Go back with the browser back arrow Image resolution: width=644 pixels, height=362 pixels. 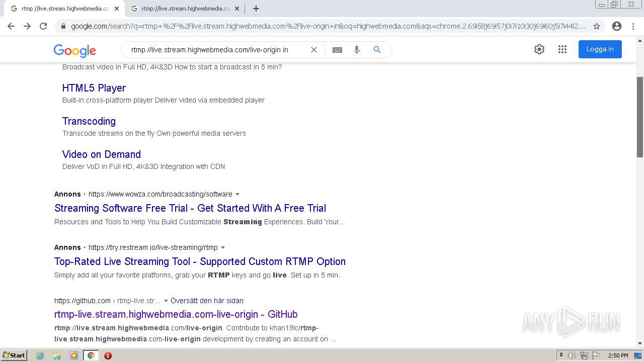coord(11,26)
